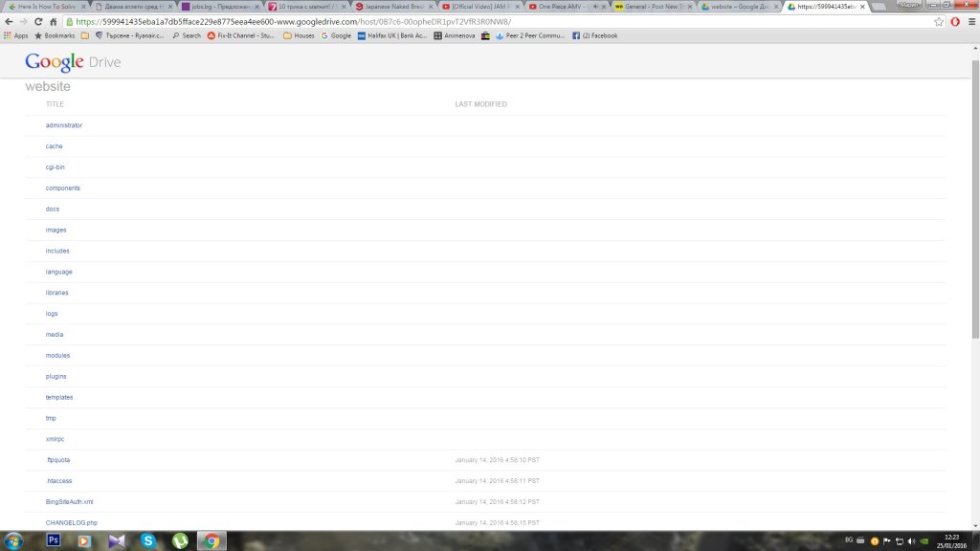Screen dimensions: 980x551
Task: Open the docs folder link
Action: pyautogui.click(x=53, y=209)
